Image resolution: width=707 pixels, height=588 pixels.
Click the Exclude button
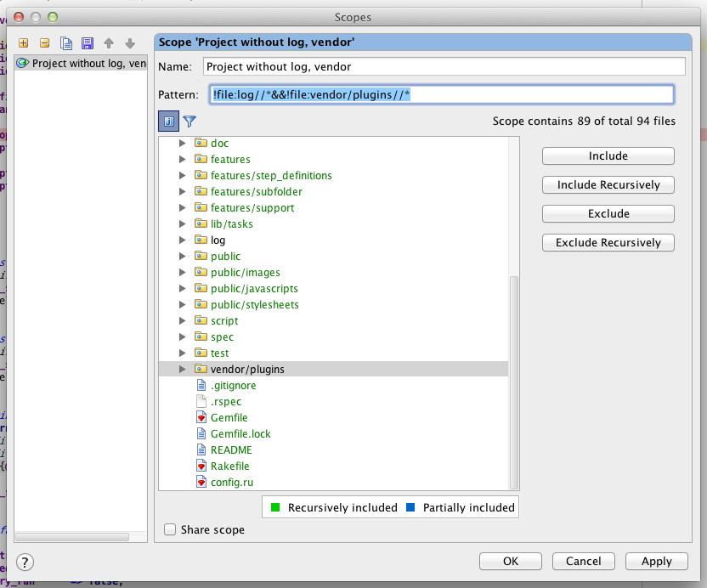pos(608,214)
